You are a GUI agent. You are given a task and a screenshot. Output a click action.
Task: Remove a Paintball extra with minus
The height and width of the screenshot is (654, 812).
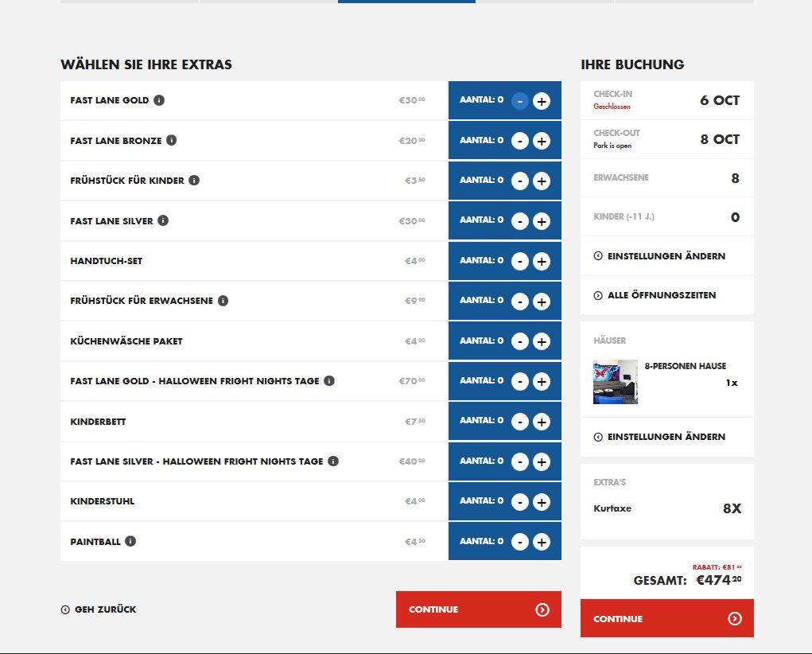(x=520, y=542)
